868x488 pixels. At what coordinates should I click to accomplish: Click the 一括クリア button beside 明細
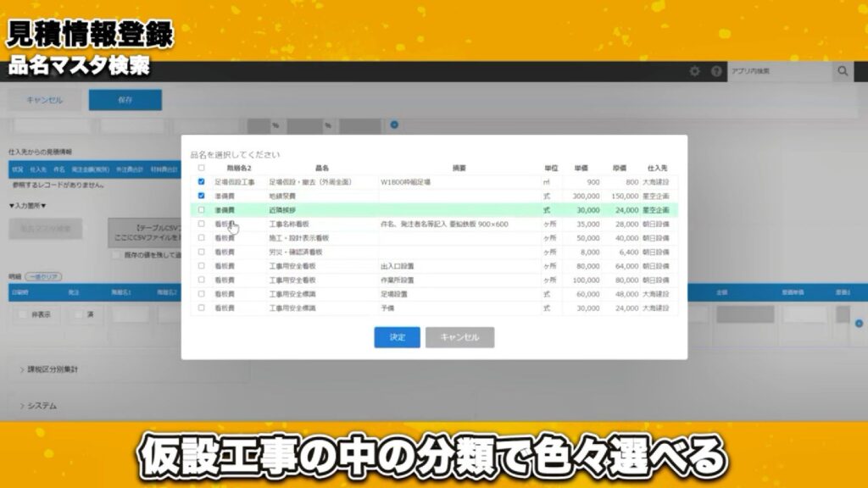tap(43, 277)
